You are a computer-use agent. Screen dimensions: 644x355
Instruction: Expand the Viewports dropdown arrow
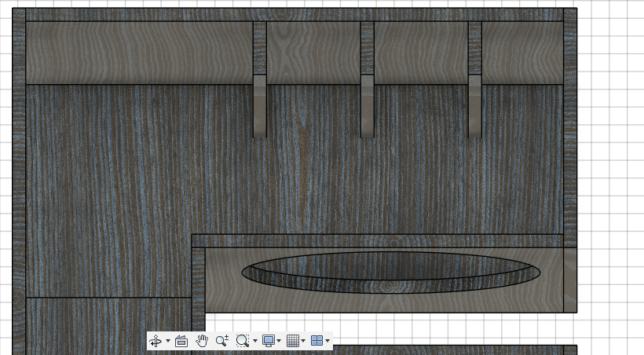pos(327,341)
